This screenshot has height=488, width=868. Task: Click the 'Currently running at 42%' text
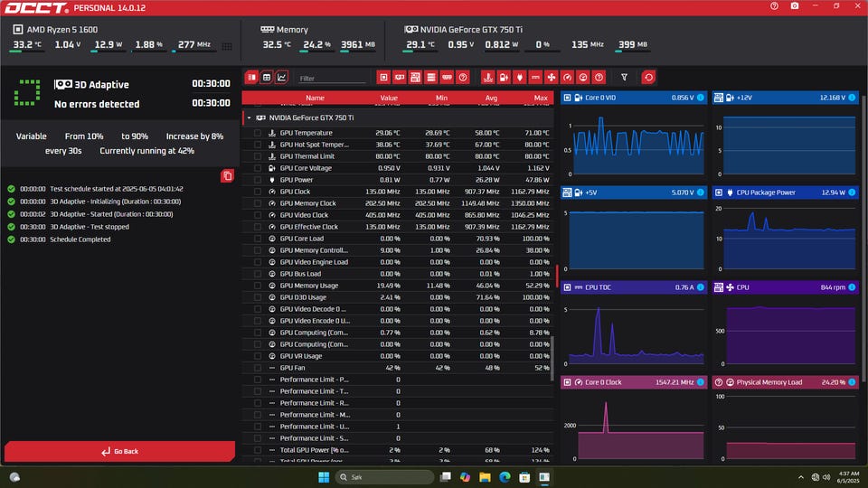pyautogui.click(x=146, y=151)
